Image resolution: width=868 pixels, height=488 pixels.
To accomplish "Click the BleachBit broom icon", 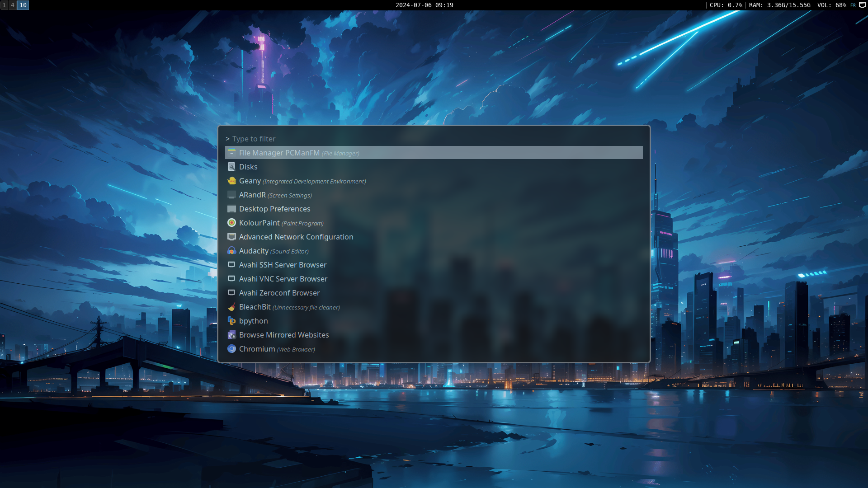I will (231, 307).
